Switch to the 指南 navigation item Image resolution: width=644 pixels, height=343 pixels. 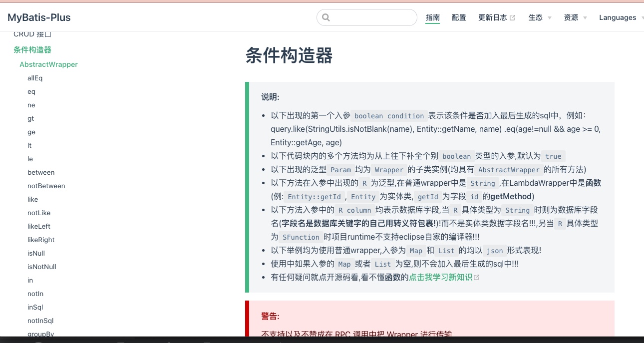point(433,17)
